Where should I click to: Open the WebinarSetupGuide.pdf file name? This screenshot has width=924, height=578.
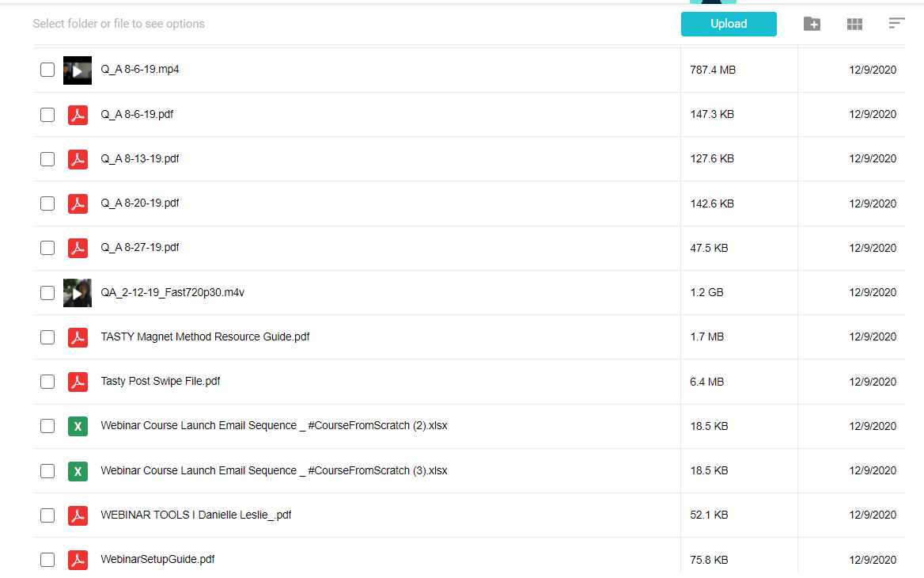[157, 559]
